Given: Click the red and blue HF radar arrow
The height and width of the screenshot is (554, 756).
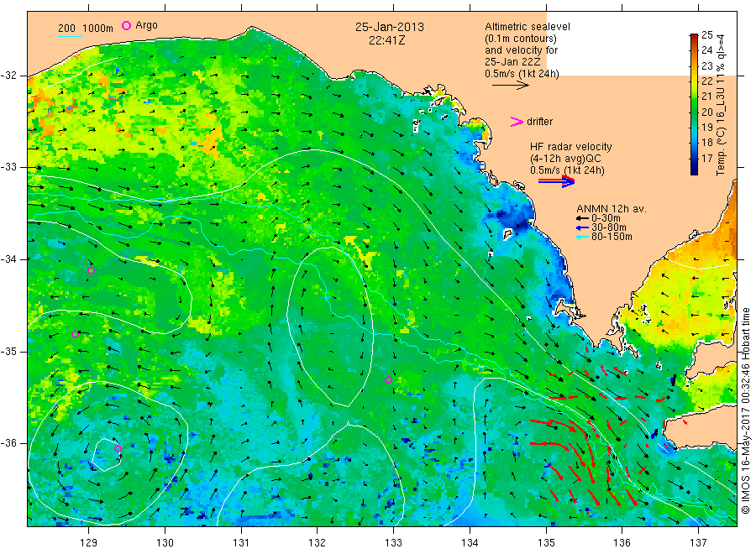Looking at the screenshot, I should 556,181.
